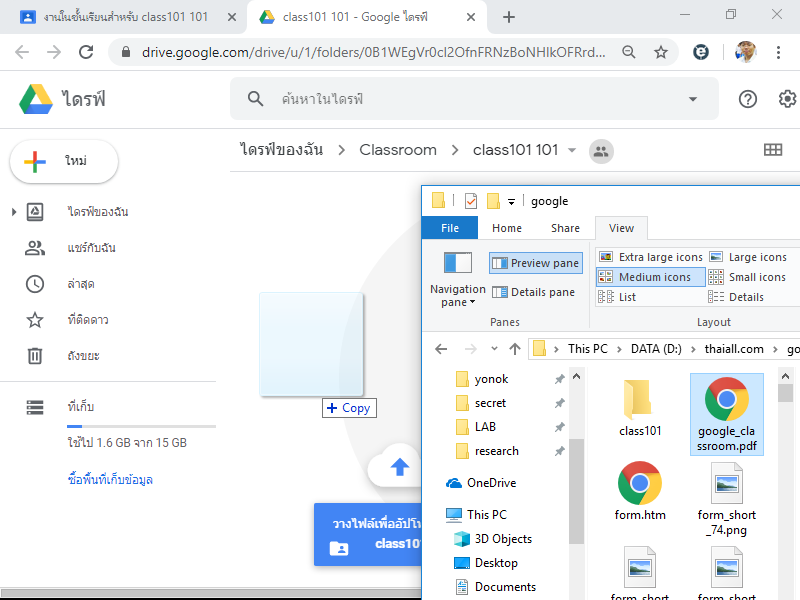Select Extra large icons layout
This screenshot has height=600, width=800.
(651, 257)
